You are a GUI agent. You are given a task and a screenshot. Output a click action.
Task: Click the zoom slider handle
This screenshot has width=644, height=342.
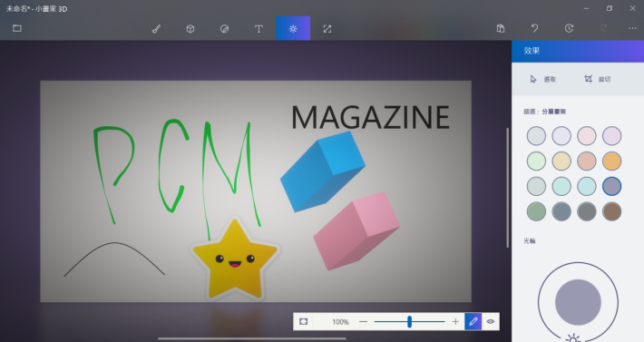click(x=409, y=321)
